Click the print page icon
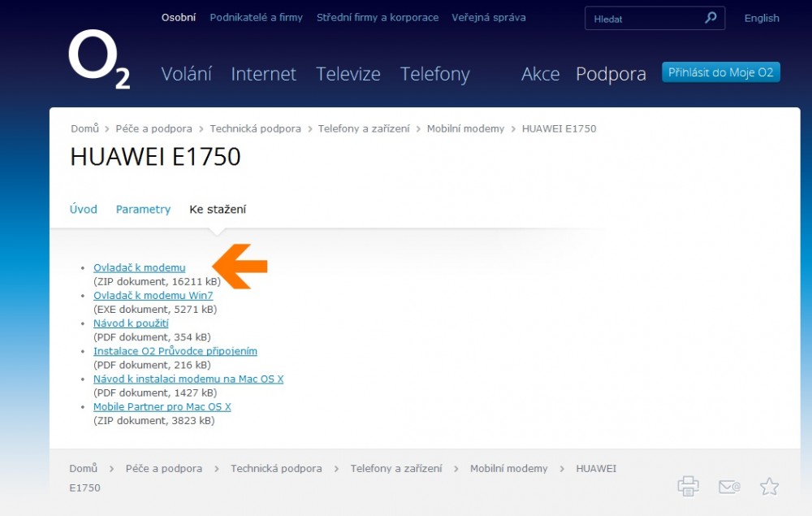This screenshot has height=516, width=812. [x=688, y=486]
